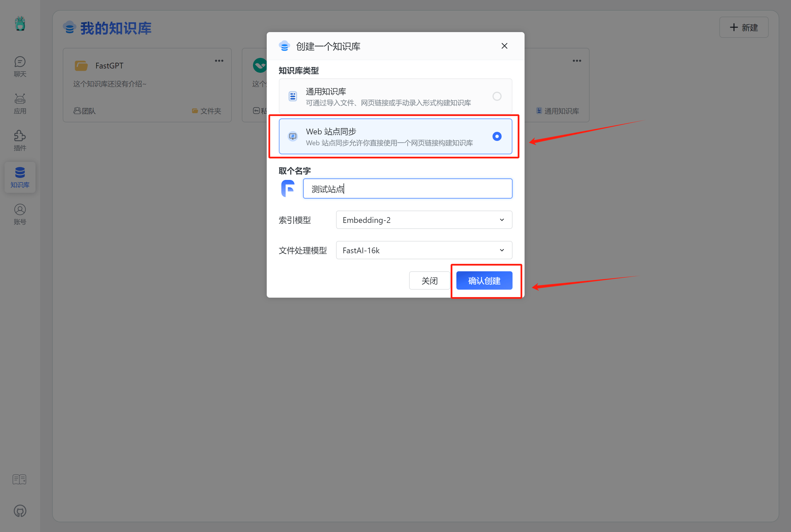This screenshot has height=532, width=791.
Task: Open the 聊天 chat section in sidebar
Action: 20,66
